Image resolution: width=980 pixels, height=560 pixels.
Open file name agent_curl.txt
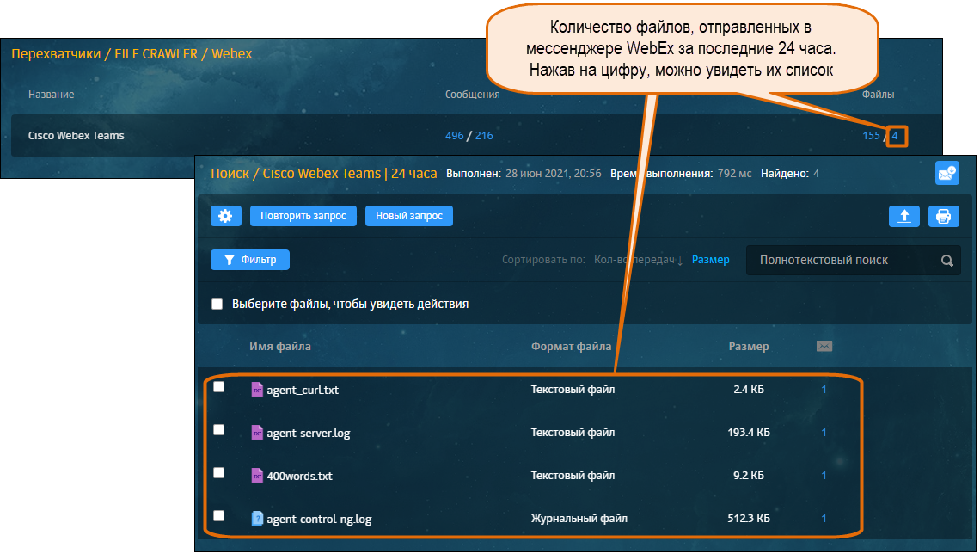pyautogui.click(x=303, y=390)
